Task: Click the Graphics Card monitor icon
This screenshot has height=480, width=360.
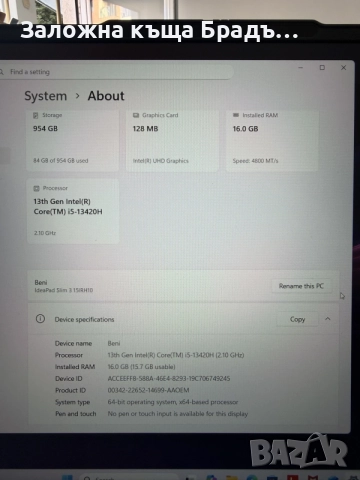Action: pyautogui.click(x=136, y=115)
